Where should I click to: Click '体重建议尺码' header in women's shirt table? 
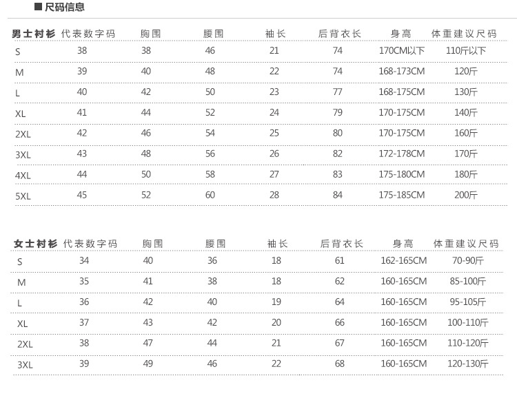click(466, 244)
